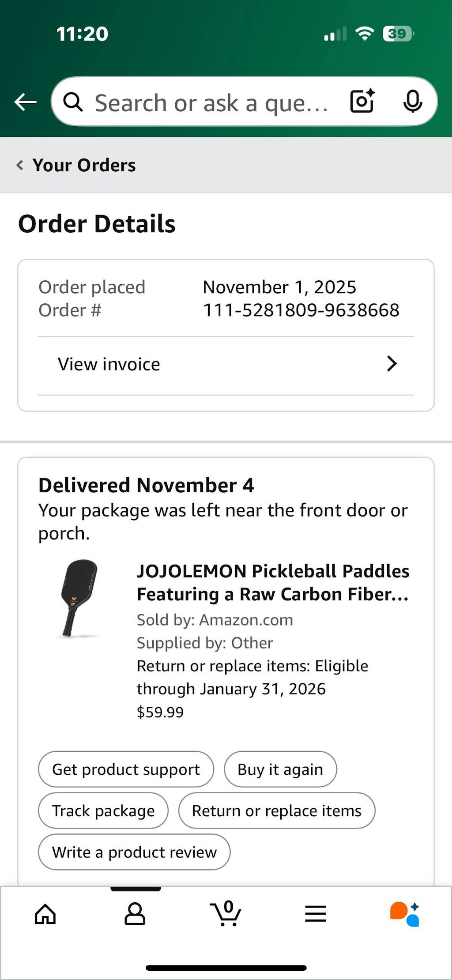Screen dimensions: 452x980
Task: Open camera lens visual search
Action: [362, 102]
